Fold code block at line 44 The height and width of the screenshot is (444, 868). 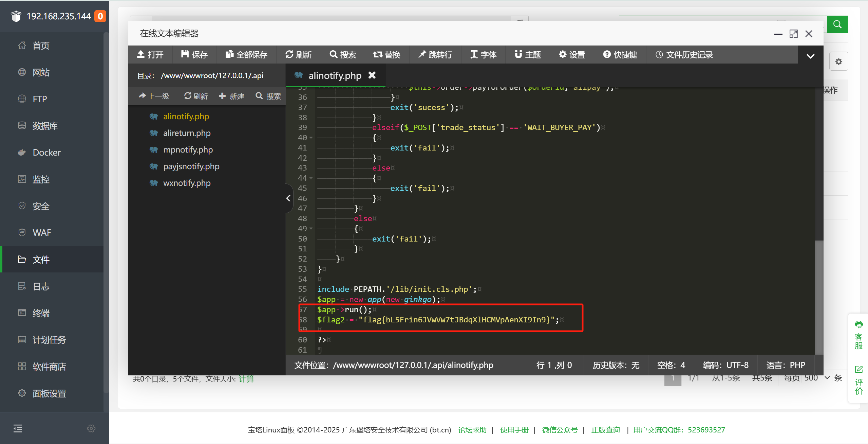pos(311,178)
